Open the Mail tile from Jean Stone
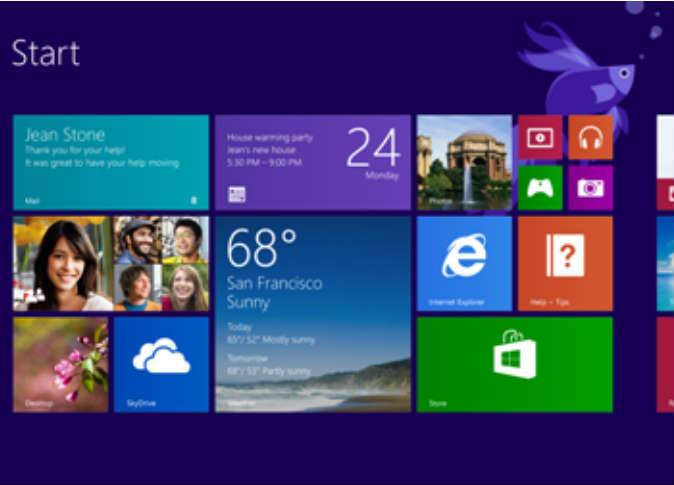The width and height of the screenshot is (674, 485). 111,162
